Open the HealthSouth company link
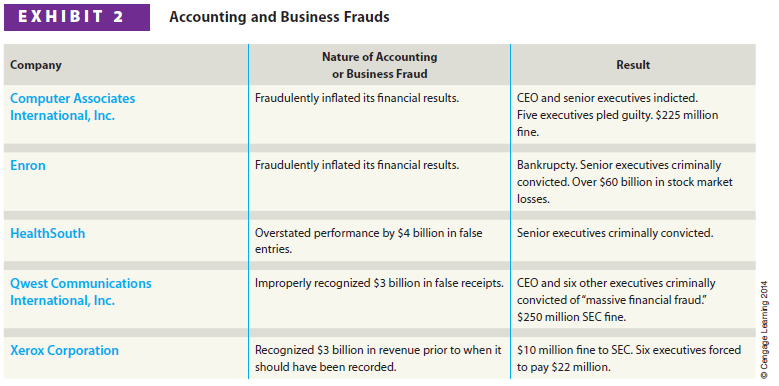Viewport: 779px width, 386px height. pyautogui.click(x=48, y=233)
